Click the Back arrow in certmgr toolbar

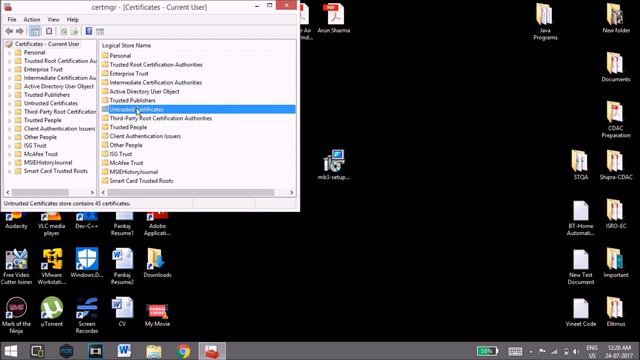click(9, 31)
